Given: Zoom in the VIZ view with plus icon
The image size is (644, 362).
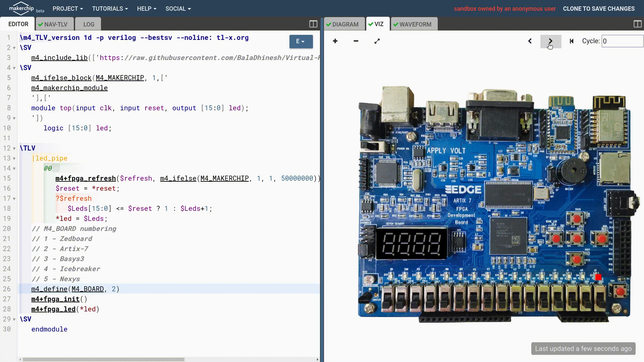Looking at the screenshot, I should tap(335, 41).
